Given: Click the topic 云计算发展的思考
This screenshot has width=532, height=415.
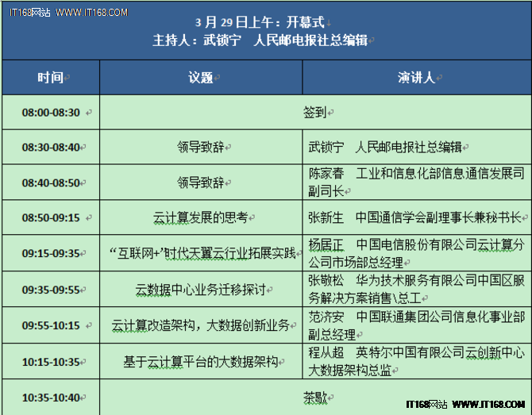Looking at the screenshot, I should (200, 217).
